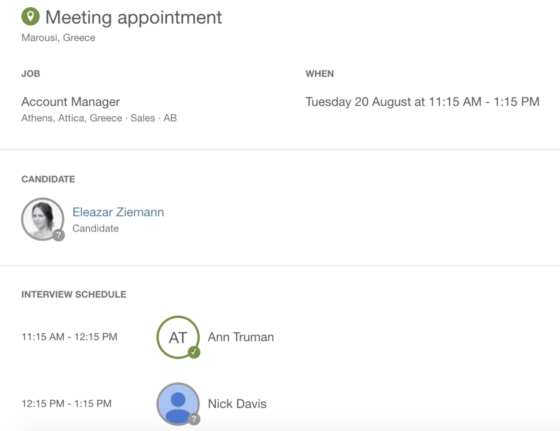Click the green location pin icon

30,16
